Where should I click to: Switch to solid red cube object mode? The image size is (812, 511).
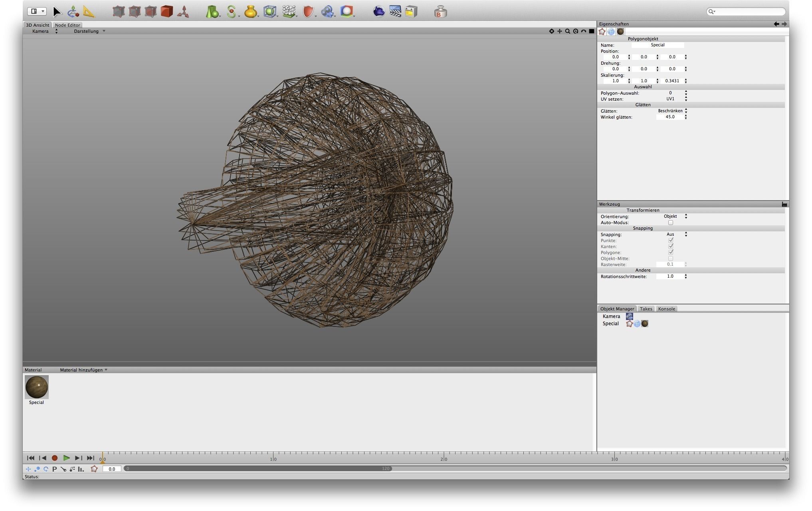pos(166,12)
